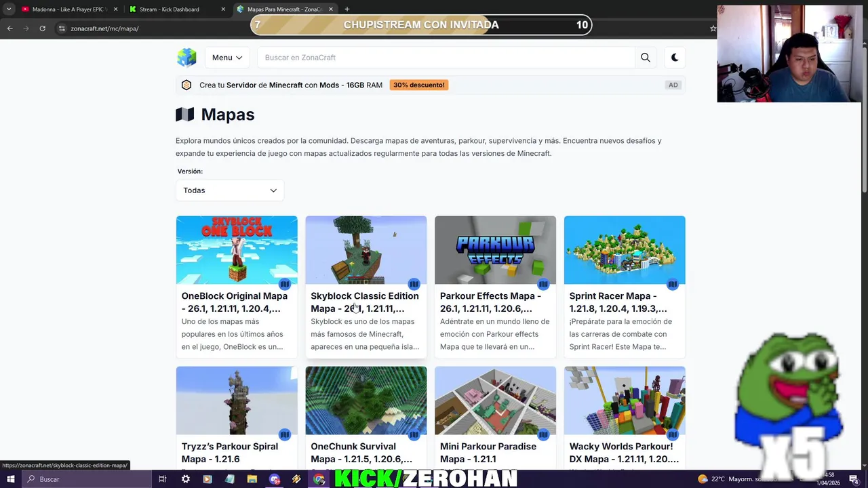This screenshot has height=488, width=868.
Task: Reload the current page
Action: click(42, 28)
